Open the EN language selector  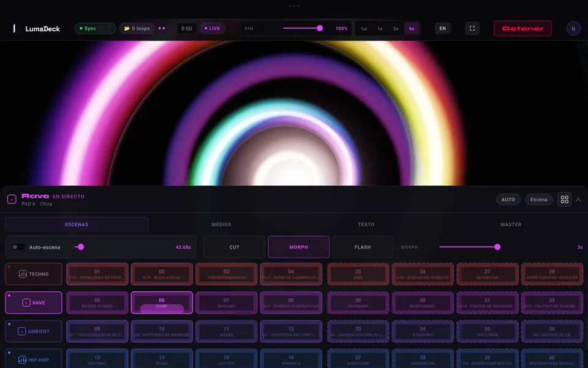tap(442, 29)
